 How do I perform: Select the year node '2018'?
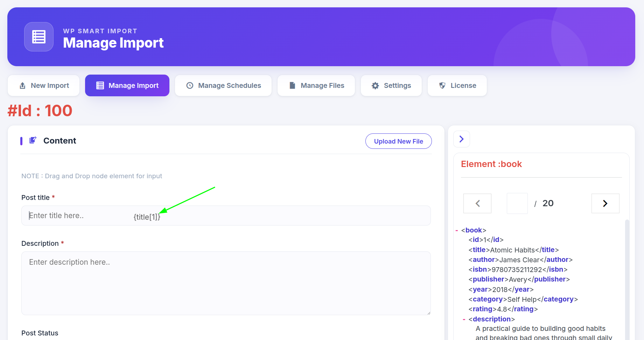(501, 290)
